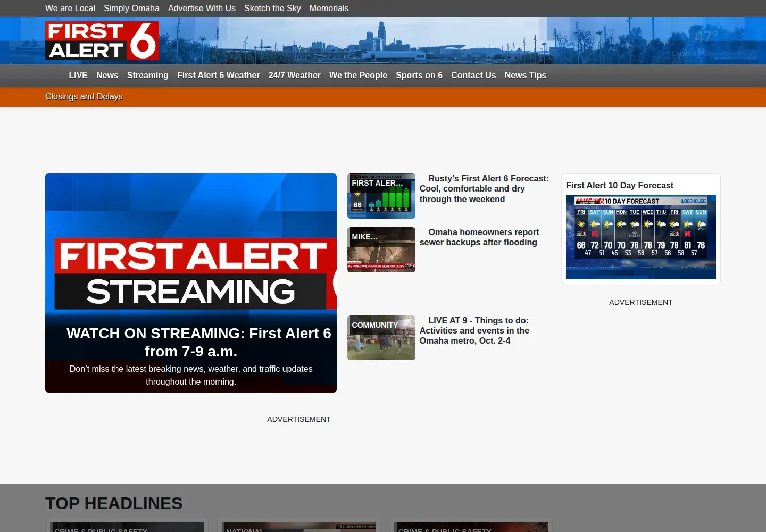Click the Community story thumbnail
The image size is (766, 532).
coord(381,338)
